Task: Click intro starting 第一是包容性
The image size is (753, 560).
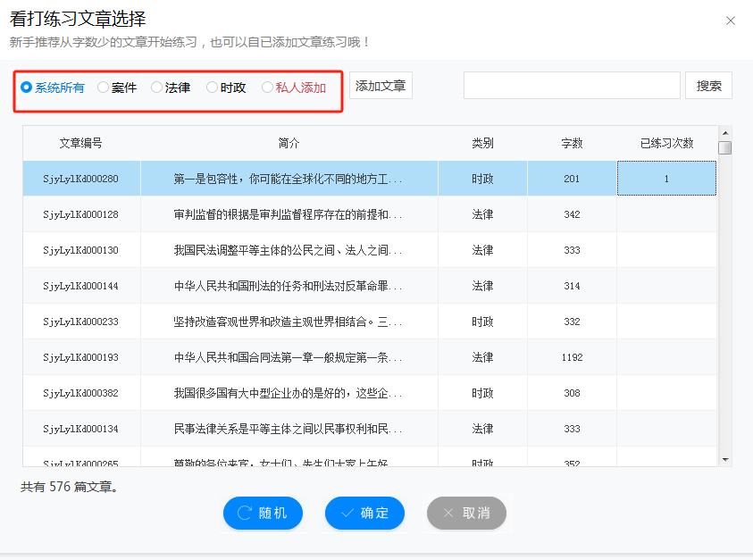Action: click(289, 179)
